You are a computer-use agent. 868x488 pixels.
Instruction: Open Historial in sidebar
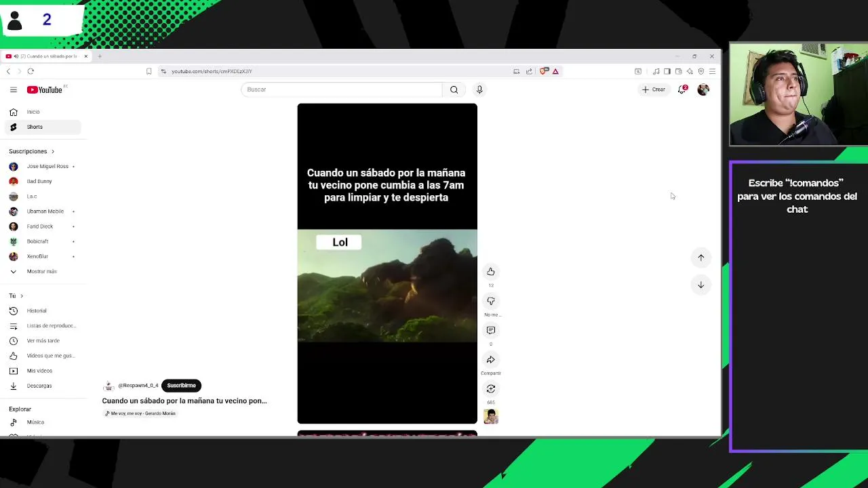pyautogui.click(x=42, y=310)
